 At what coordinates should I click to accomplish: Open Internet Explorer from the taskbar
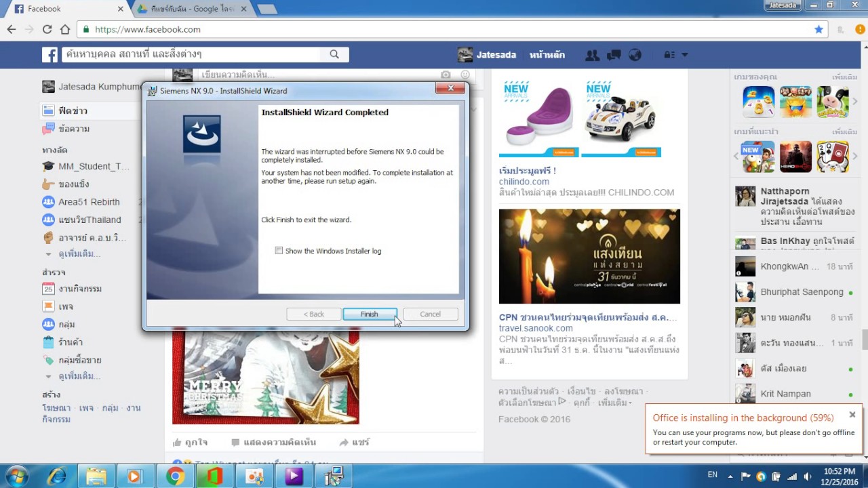(x=56, y=476)
